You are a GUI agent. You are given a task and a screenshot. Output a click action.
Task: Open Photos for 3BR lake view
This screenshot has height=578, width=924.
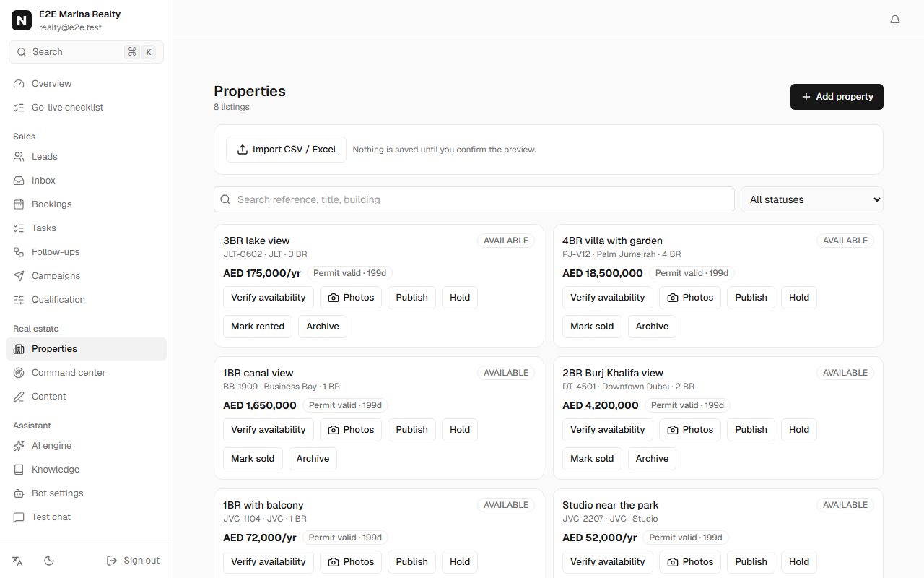click(x=351, y=298)
